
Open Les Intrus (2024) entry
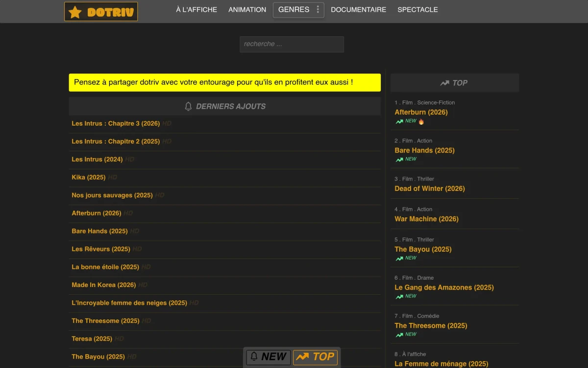(x=97, y=159)
